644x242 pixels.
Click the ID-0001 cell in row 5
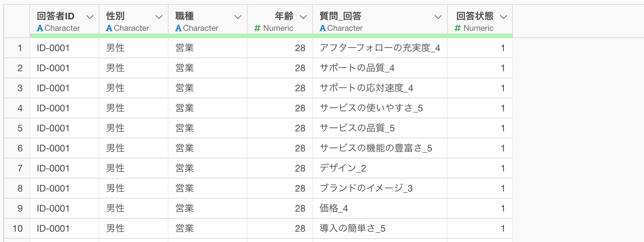click(x=53, y=128)
